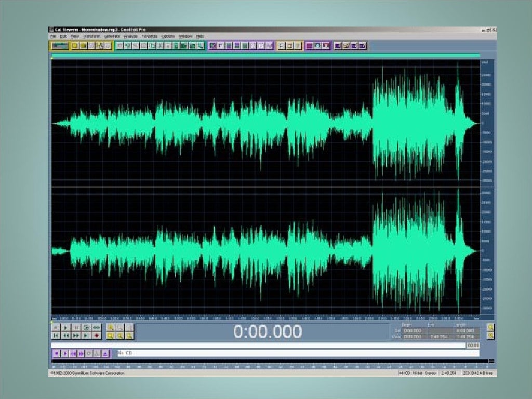
Task: Click the last icon in the magenta toolbar group
Action: (x=326, y=46)
